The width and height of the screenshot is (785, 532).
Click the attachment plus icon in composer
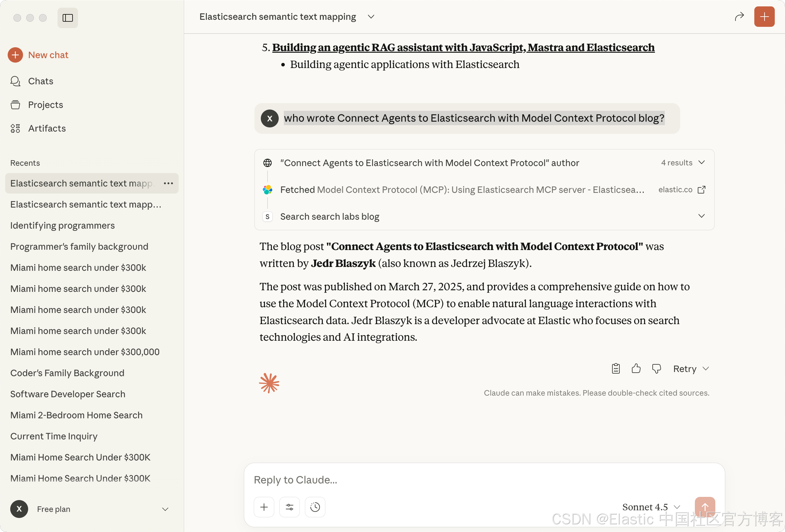coord(264,507)
